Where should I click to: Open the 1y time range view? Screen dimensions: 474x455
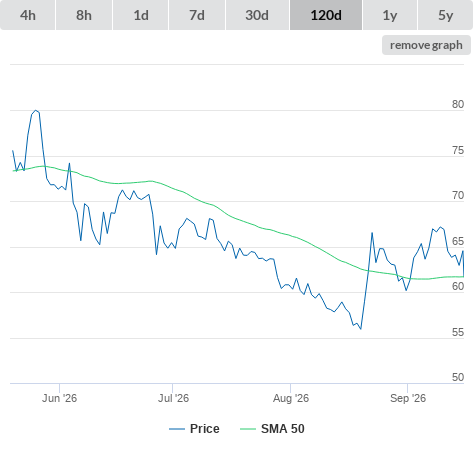[390, 15]
